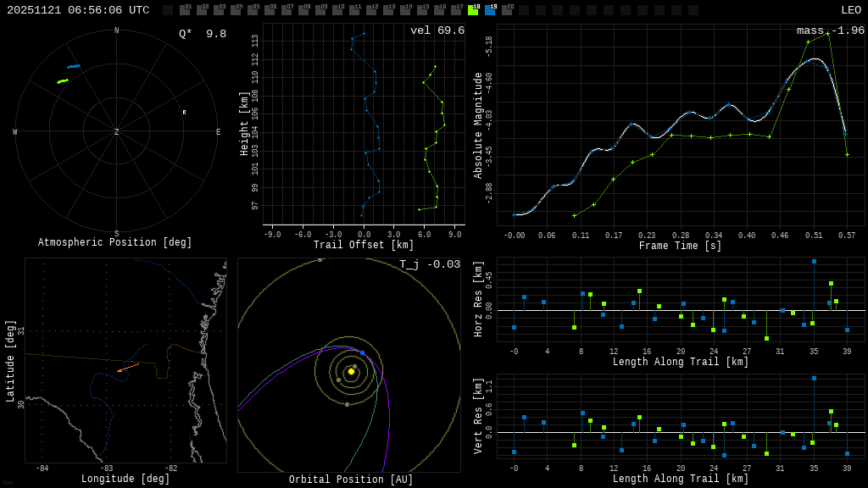Screen dimensions: 868x488
Task: Click the -5.18 magnitude tick label
Action: [x=488, y=47]
